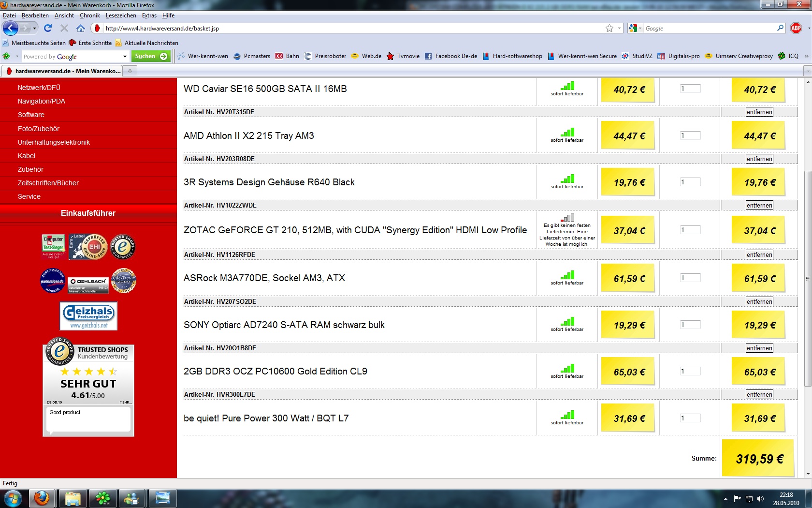Image resolution: width=812 pixels, height=508 pixels.
Task: Open the Netzwerk/DFÜ category
Action: (x=39, y=88)
